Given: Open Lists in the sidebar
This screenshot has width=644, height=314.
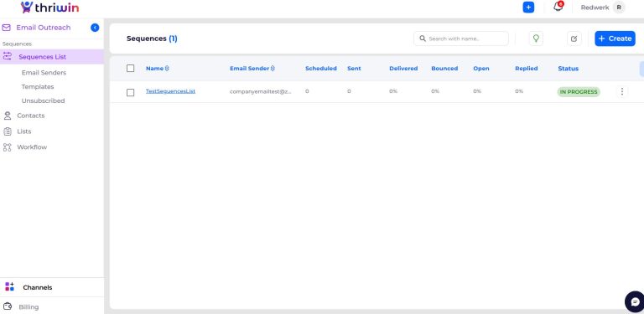Looking at the screenshot, I should click(x=23, y=131).
